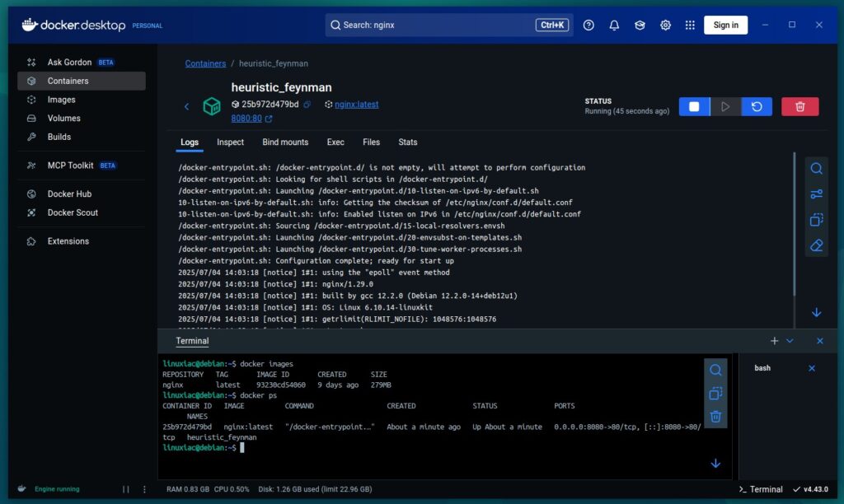Open the status bar overflow menu
The width and height of the screenshot is (844, 504).
tap(144, 488)
